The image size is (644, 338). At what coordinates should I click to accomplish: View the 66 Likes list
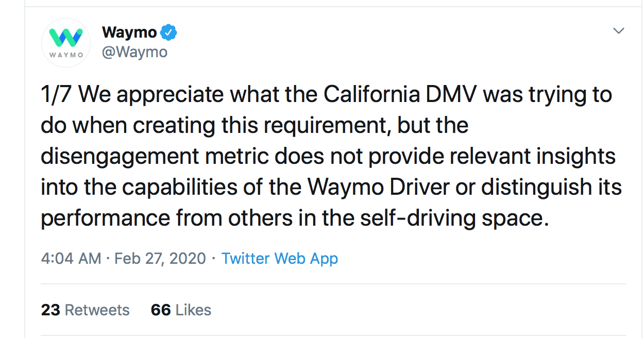click(x=181, y=310)
